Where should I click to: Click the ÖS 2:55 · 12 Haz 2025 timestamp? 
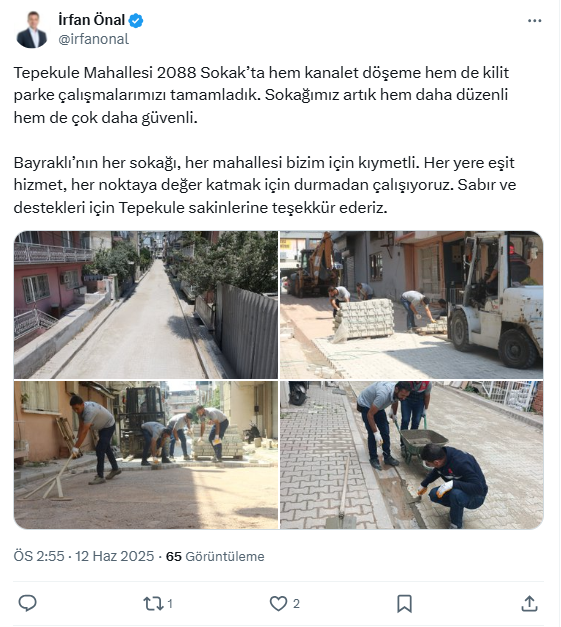[84, 556]
